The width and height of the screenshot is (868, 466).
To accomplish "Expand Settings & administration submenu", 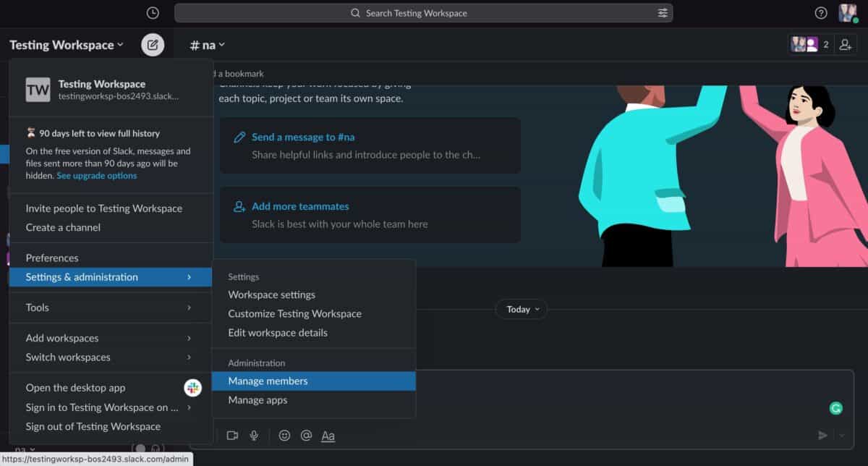I will point(111,277).
